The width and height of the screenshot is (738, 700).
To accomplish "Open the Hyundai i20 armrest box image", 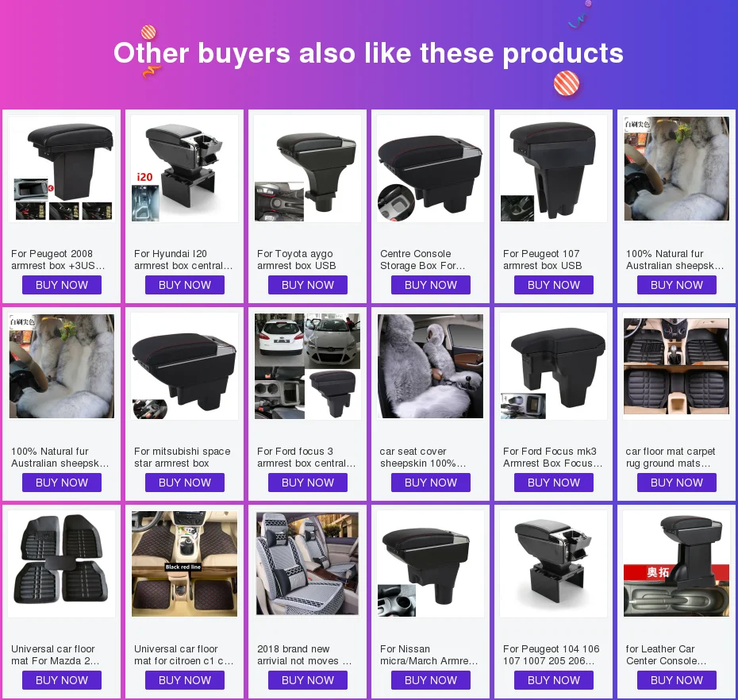I will [184, 168].
